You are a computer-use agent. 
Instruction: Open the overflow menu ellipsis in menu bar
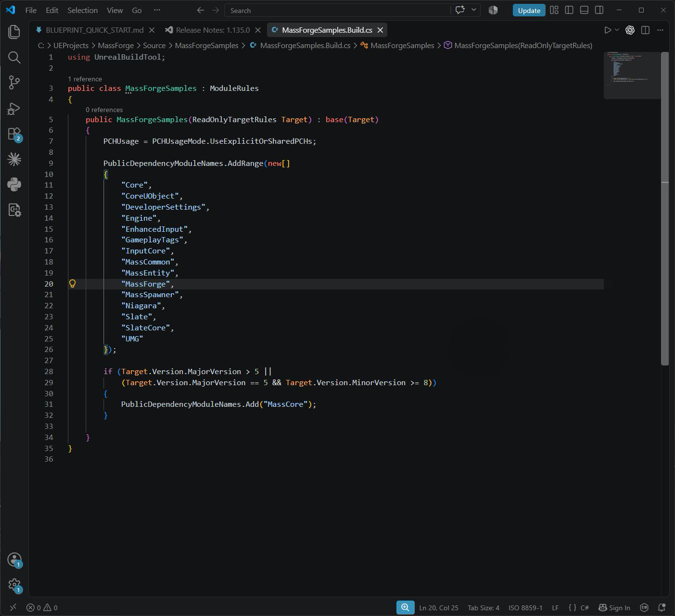click(x=157, y=10)
